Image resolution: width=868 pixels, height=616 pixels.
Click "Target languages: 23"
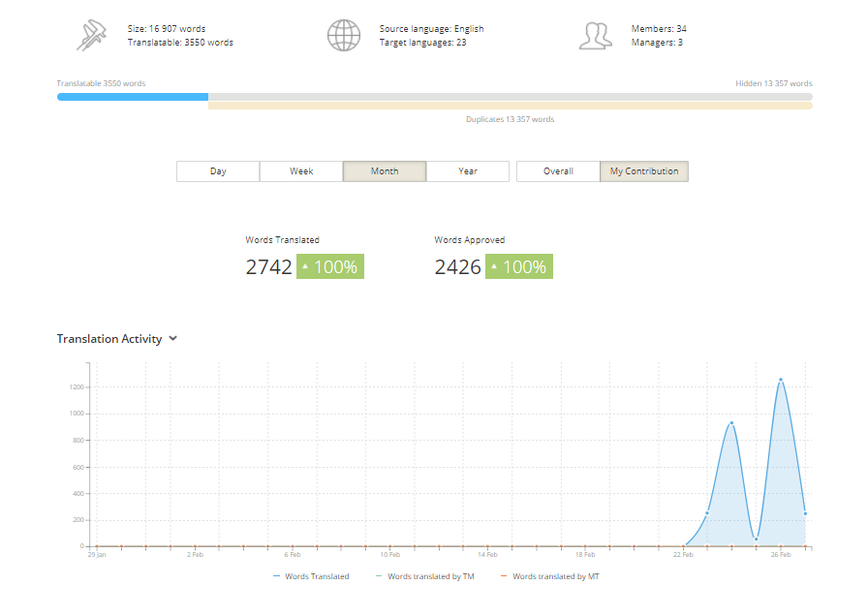click(423, 43)
